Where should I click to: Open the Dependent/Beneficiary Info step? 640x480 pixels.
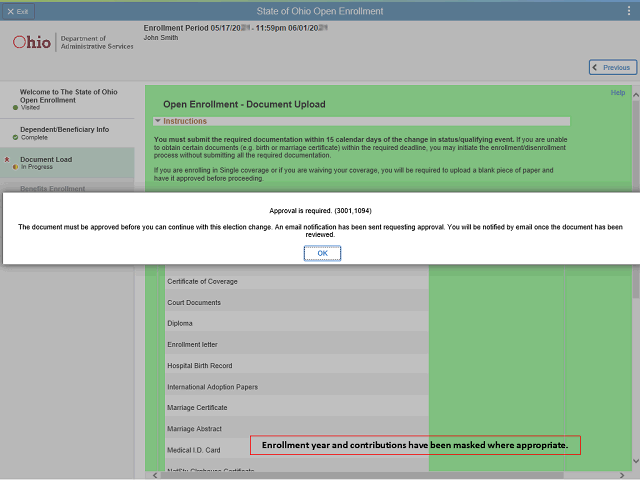click(64, 129)
